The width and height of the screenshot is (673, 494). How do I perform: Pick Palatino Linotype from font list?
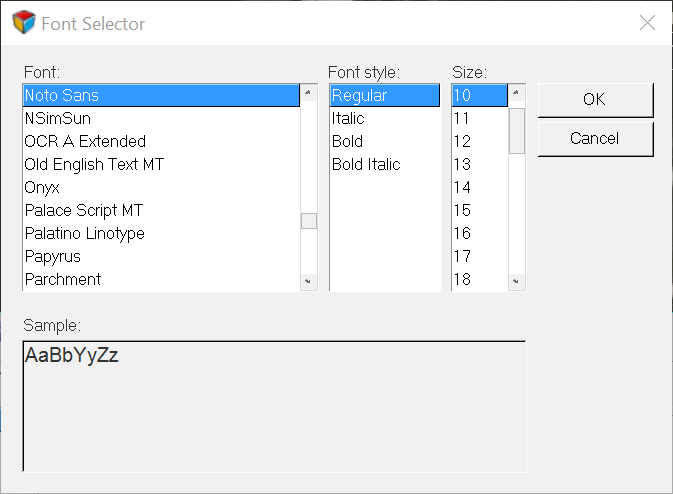pyautogui.click(x=85, y=234)
